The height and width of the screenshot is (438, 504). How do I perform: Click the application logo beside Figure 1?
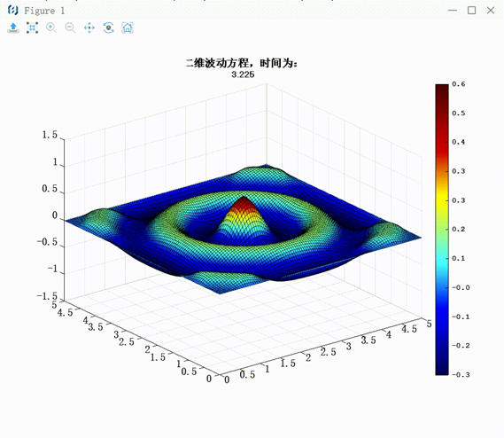(x=13, y=11)
